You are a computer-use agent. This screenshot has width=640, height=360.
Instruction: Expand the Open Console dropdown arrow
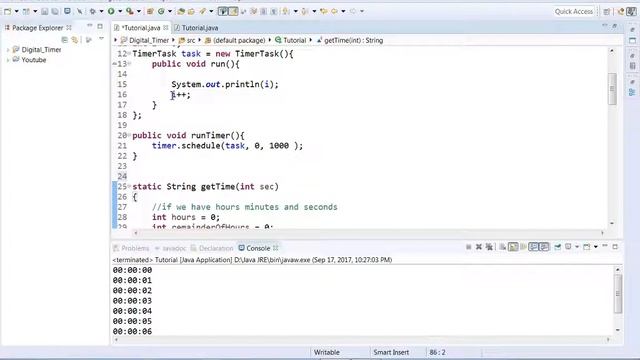coord(596,247)
